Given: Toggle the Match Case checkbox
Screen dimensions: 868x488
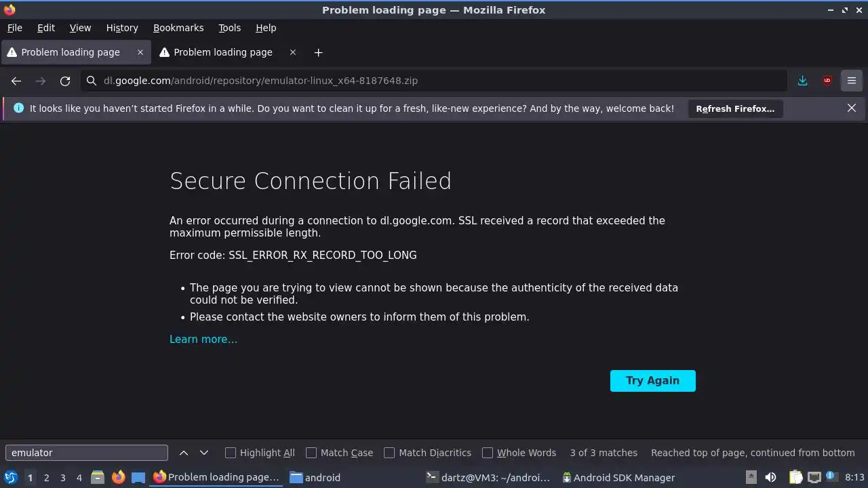Looking at the screenshot, I should pyautogui.click(x=311, y=453).
